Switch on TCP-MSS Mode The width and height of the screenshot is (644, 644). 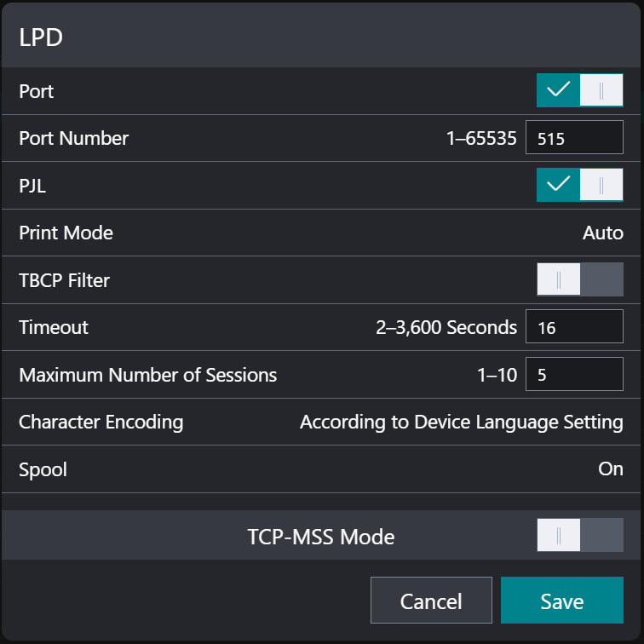pos(579,537)
